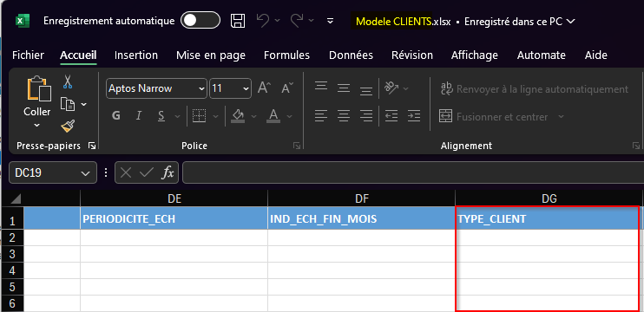Image resolution: width=644 pixels, height=312 pixels.
Task: Open the Fichier menu
Action: coord(28,55)
